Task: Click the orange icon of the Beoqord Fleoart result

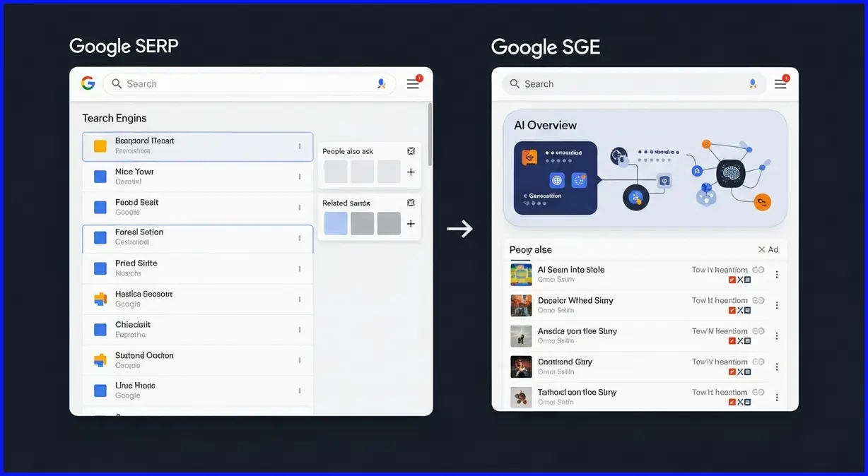Action: coord(100,146)
